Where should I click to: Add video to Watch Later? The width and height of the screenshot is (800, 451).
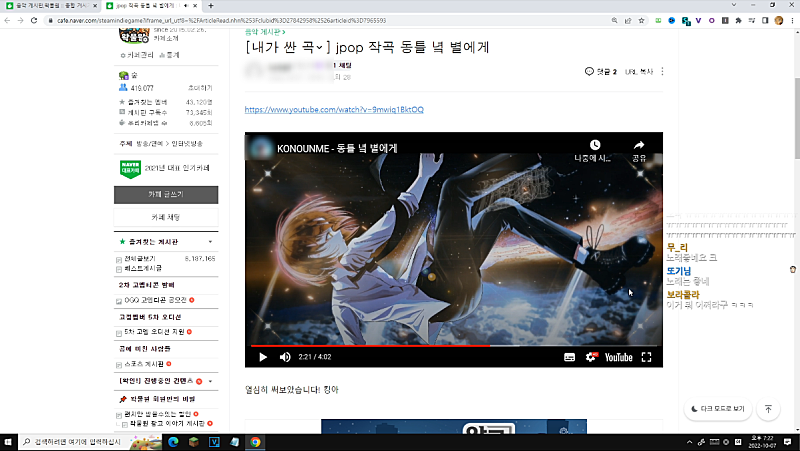coord(594,151)
